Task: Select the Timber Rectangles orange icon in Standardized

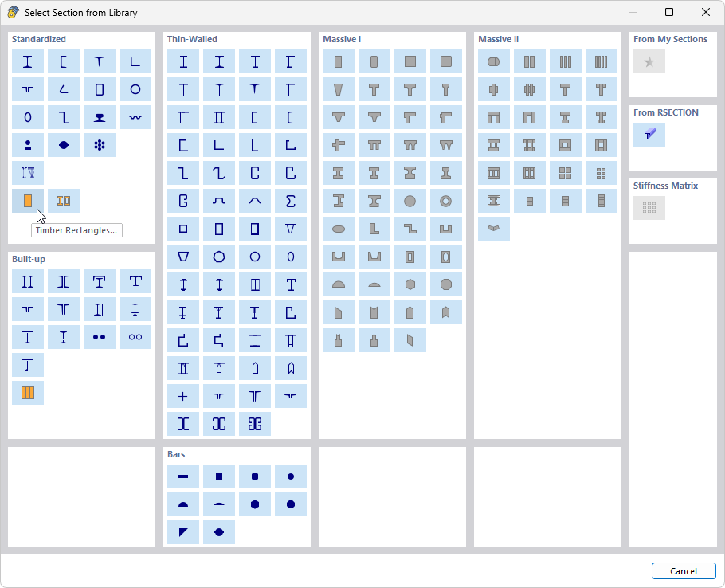Action: [28, 201]
